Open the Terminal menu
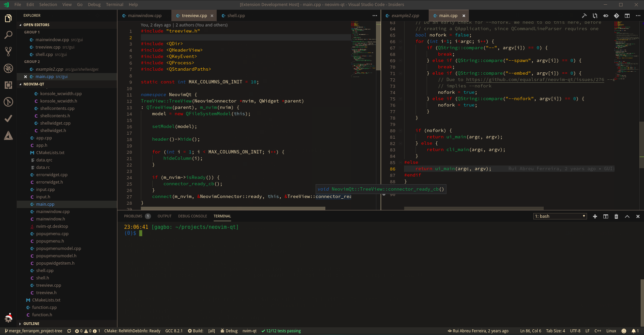 (115, 5)
